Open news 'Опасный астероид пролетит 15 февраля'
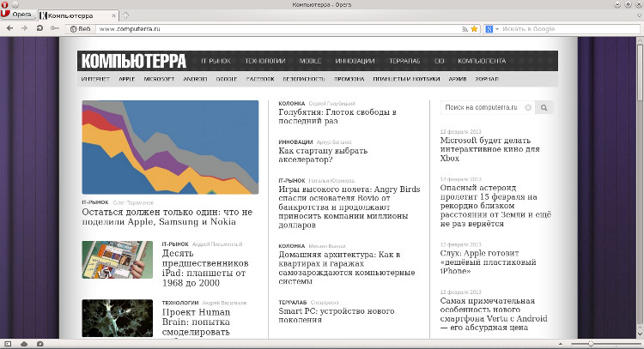This screenshot has height=349, width=644. pos(495,206)
